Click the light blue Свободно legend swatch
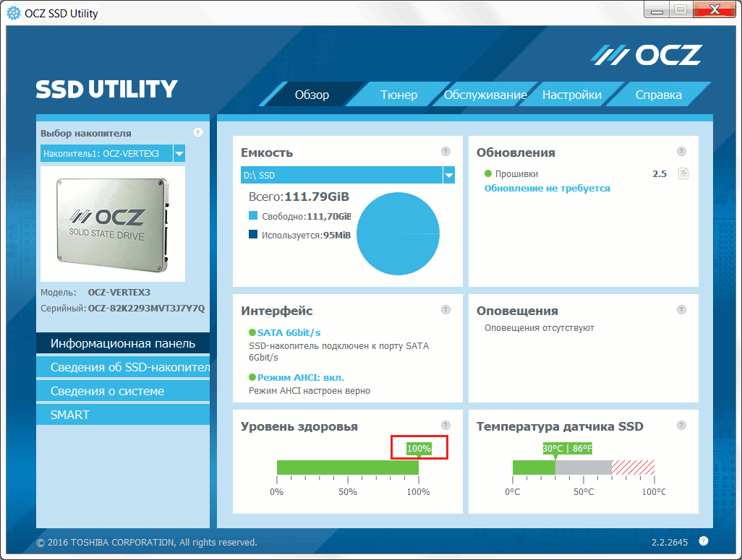This screenshot has width=742, height=560. (x=253, y=215)
